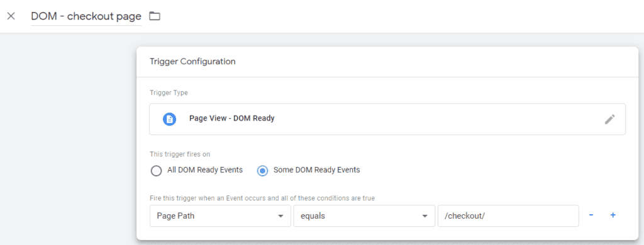Click the /checkout/ value input field
Screen dimensions: 644x245
point(508,216)
